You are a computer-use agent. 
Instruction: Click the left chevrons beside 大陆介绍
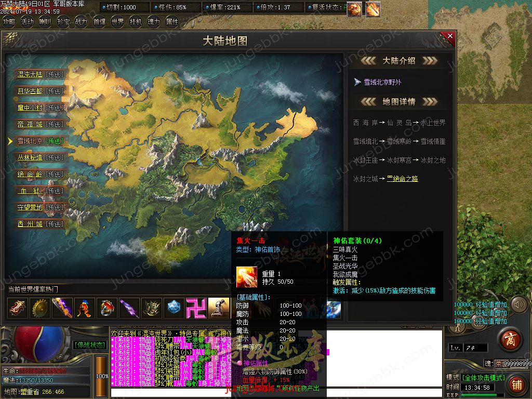tap(368, 61)
